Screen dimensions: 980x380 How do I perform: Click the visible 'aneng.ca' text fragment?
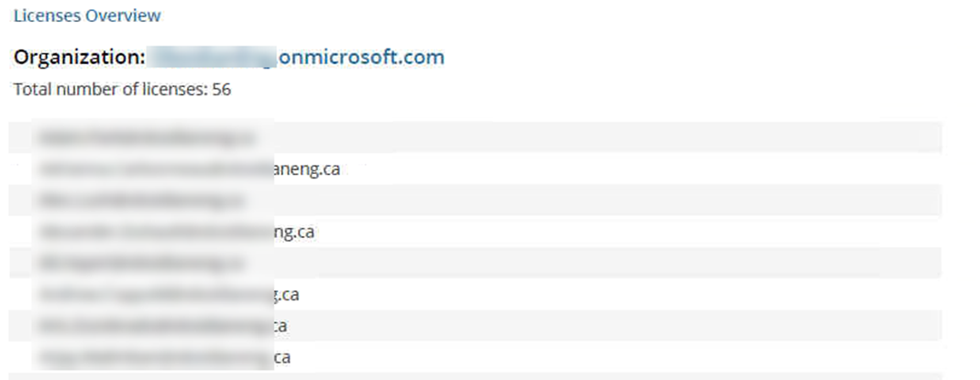coord(307,169)
